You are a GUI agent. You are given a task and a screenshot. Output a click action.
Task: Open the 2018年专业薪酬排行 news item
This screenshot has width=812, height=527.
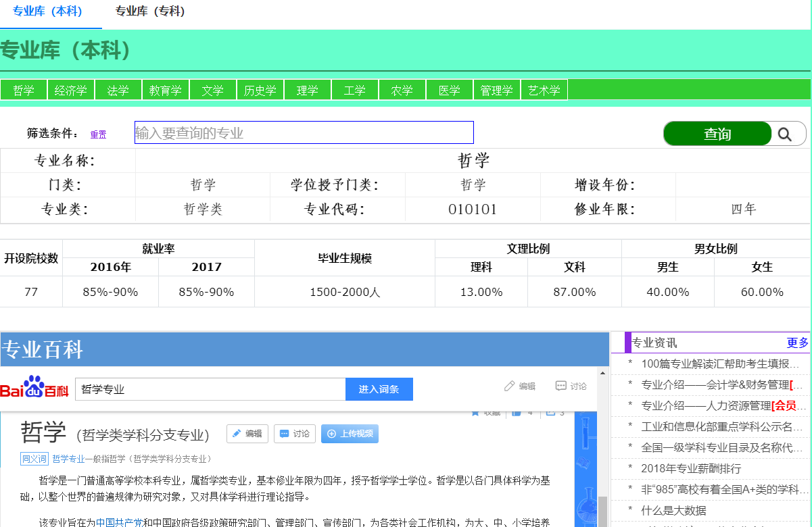(x=691, y=468)
